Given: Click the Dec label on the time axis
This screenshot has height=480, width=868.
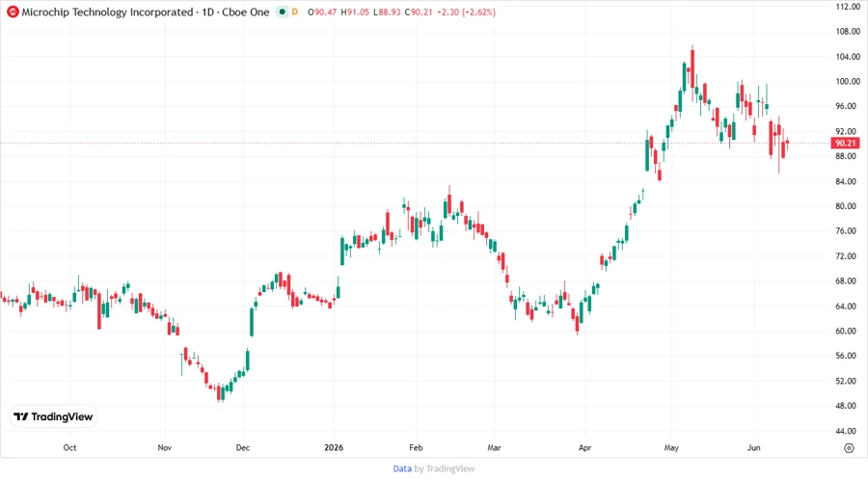Looking at the screenshot, I should [242, 447].
